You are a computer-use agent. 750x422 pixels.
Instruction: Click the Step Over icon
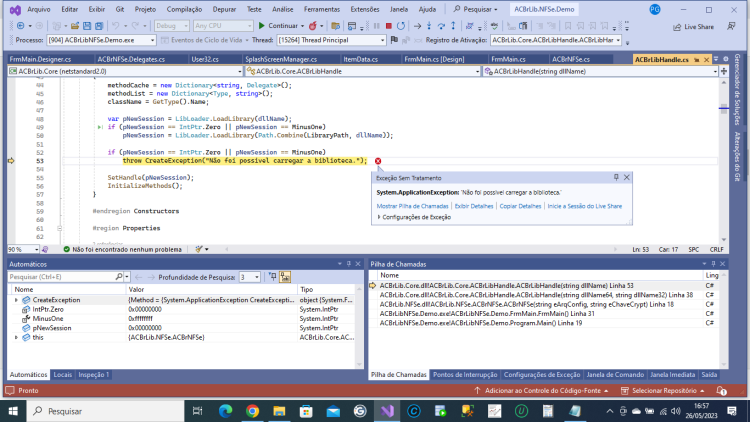point(441,26)
